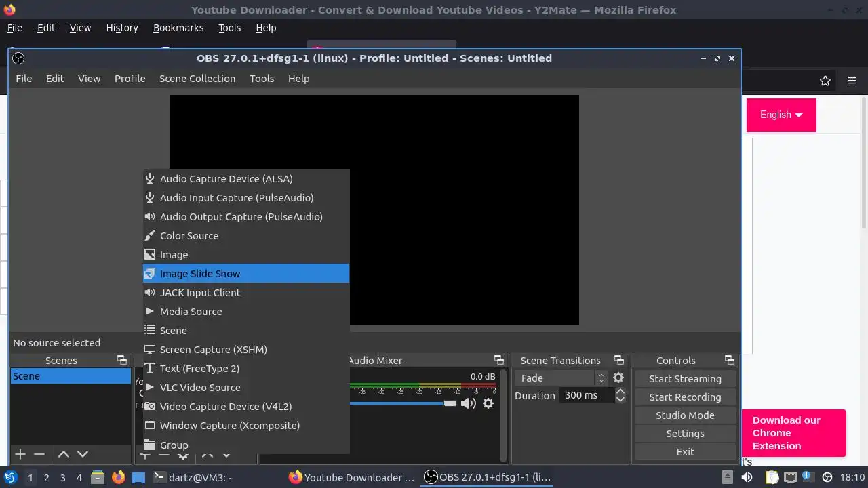Choose Screen Capture (XSHM) source
Image resolution: width=868 pixels, height=488 pixels.
[x=246, y=350]
